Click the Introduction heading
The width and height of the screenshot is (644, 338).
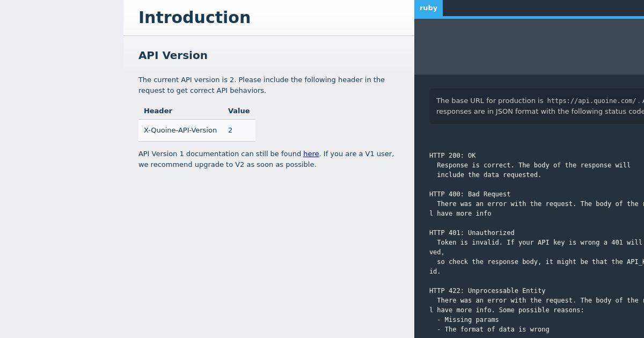tap(194, 17)
